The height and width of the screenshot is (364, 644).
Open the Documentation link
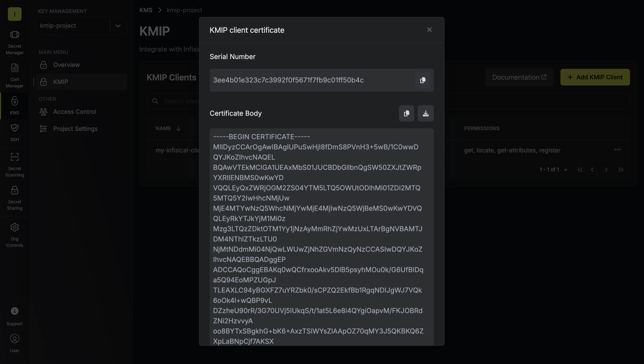(519, 77)
